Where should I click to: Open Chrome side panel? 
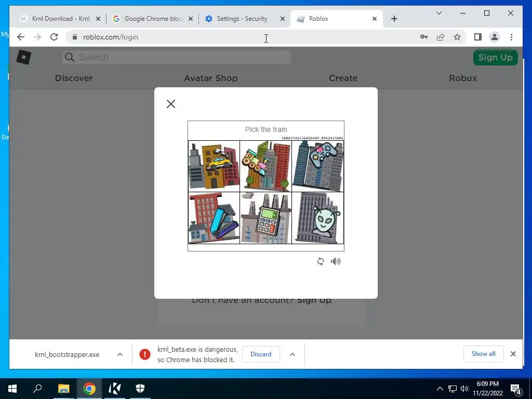pyautogui.click(x=478, y=37)
